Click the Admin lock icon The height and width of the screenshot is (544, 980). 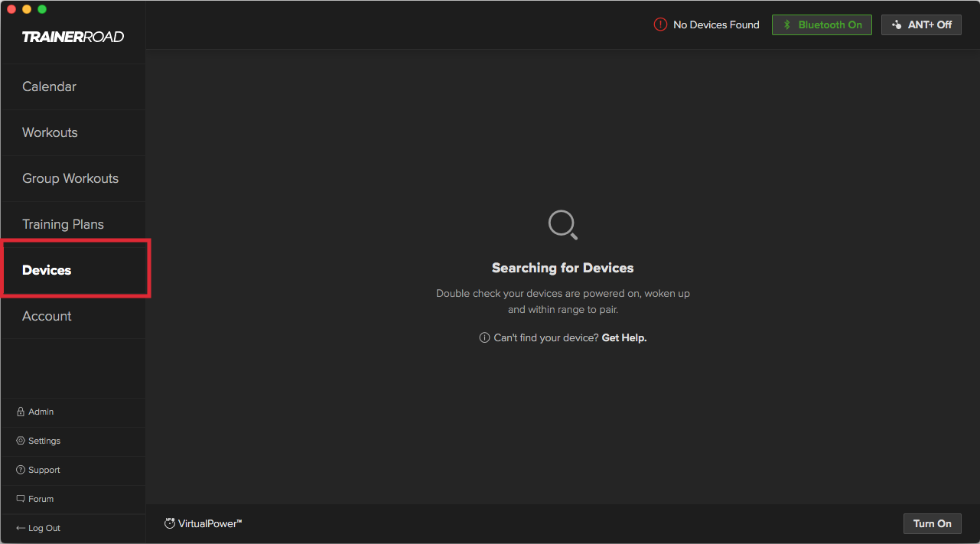pos(21,412)
